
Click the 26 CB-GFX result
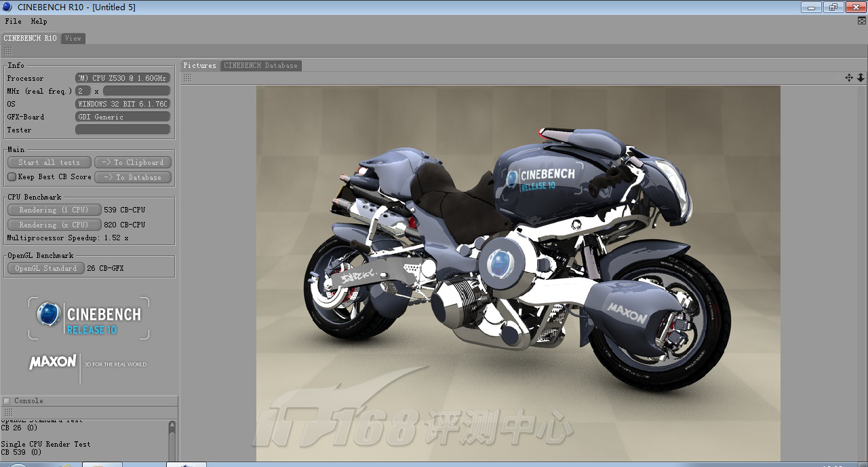106,268
